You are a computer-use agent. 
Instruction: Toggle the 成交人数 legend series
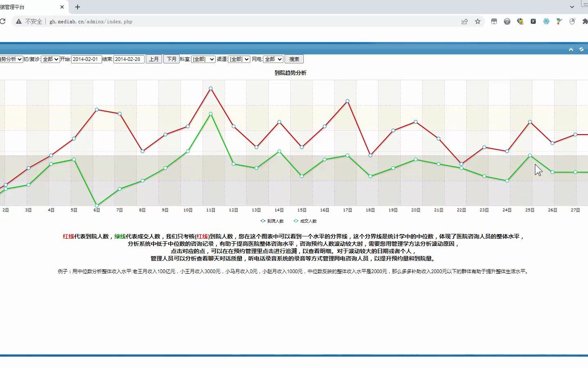click(x=305, y=221)
